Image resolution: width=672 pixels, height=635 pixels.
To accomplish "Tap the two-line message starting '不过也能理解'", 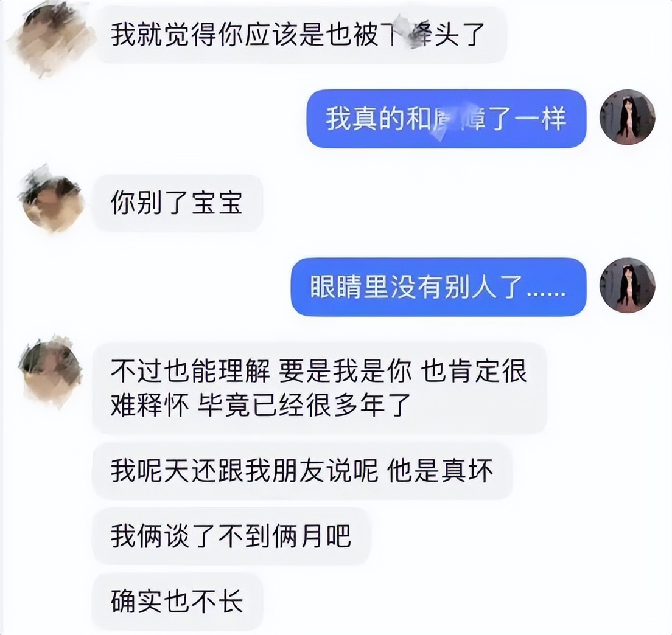I will 320,388.
